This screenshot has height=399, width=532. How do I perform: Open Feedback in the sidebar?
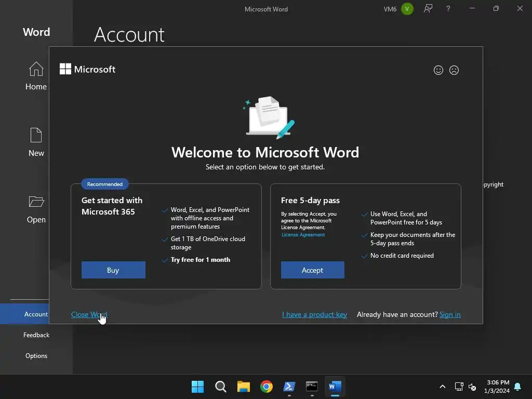(36, 335)
